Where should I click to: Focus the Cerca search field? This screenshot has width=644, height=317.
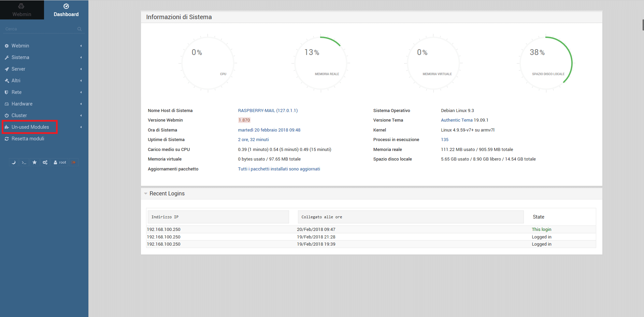click(x=40, y=29)
